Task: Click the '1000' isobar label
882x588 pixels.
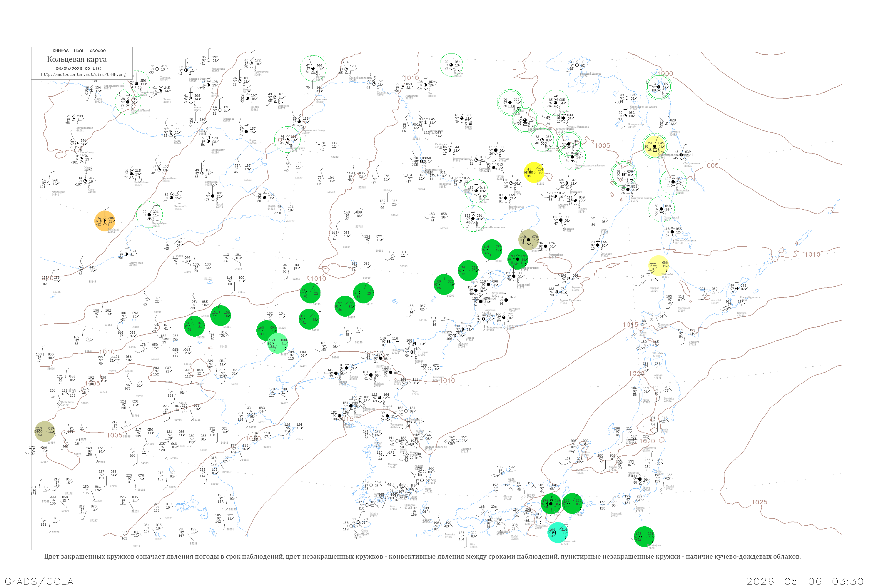Action: (665, 74)
